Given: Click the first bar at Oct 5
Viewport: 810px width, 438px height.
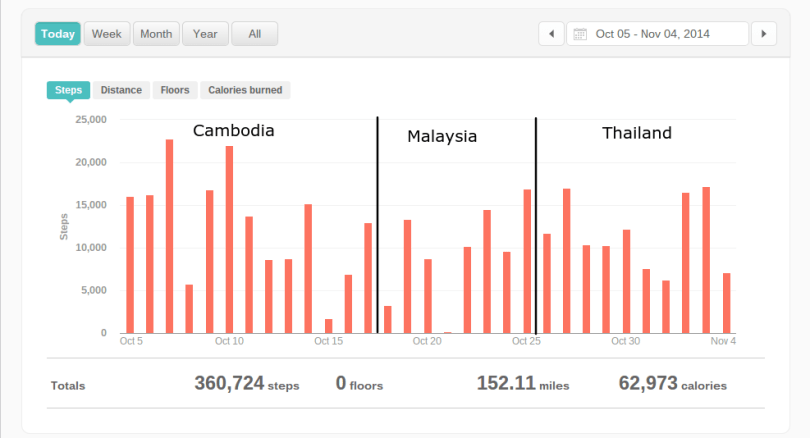Looking at the screenshot, I should (130, 265).
